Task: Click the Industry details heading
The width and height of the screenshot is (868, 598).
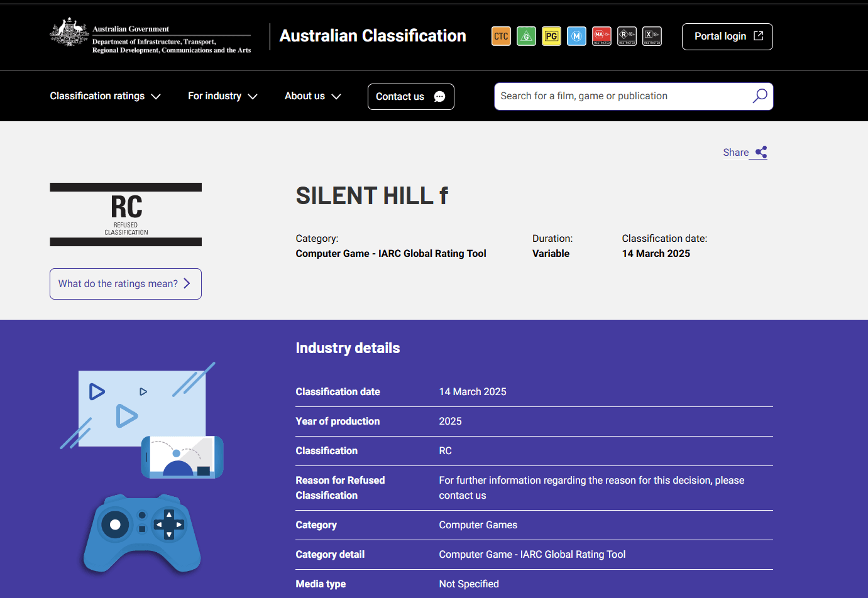Action: pos(348,348)
